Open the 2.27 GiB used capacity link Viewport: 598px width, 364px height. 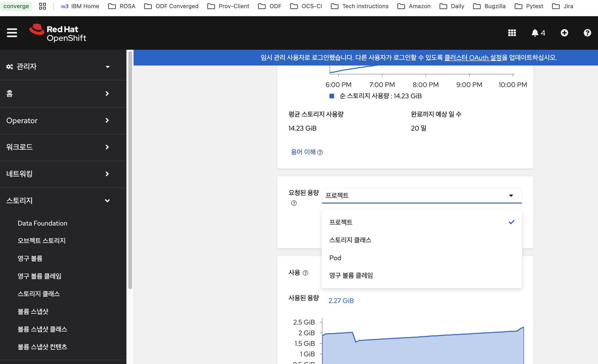pos(341,301)
